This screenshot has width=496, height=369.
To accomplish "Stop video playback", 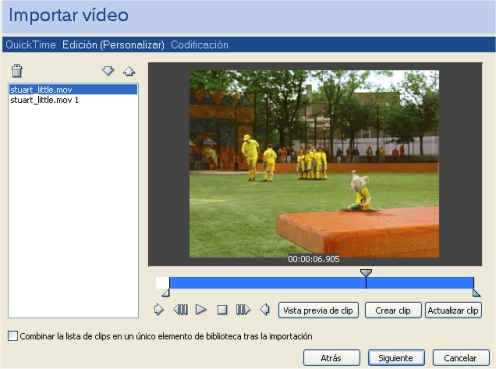I will click(x=222, y=310).
